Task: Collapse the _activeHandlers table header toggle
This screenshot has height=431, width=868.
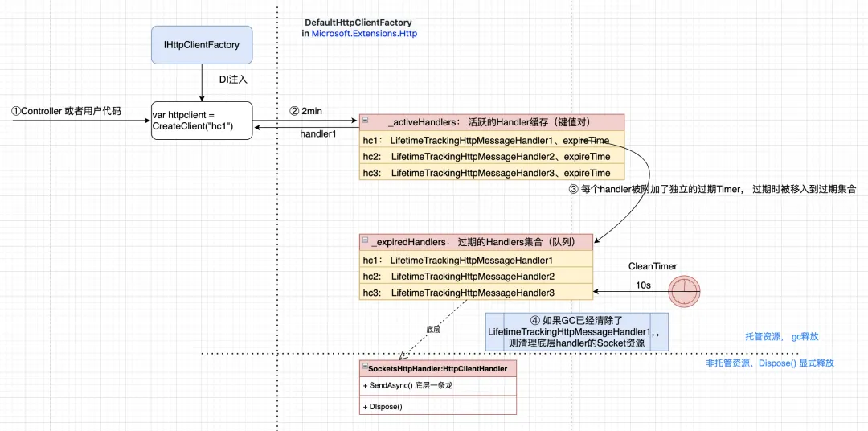Action: [x=366, y=121]
